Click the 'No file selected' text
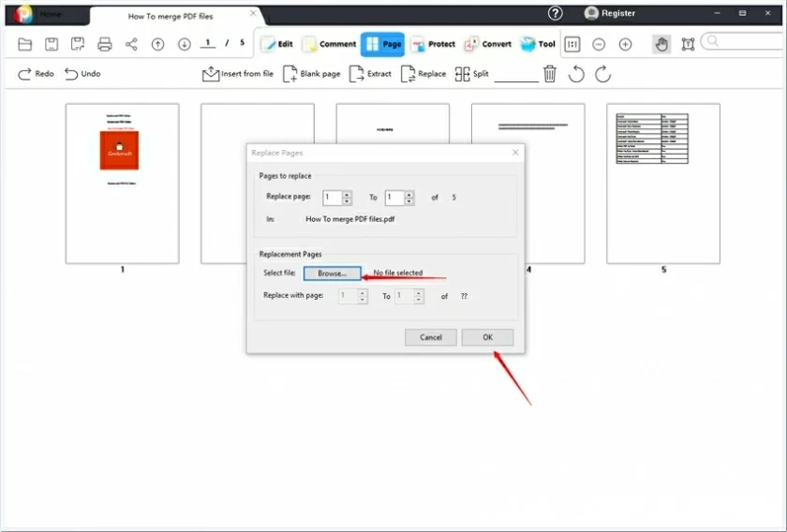 [x=397, y=273]
